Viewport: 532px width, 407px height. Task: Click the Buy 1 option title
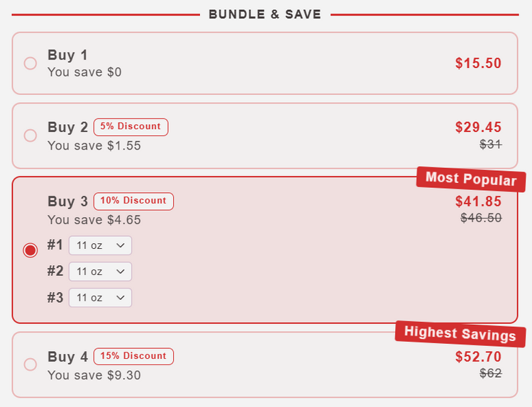(x=67, y=55)
